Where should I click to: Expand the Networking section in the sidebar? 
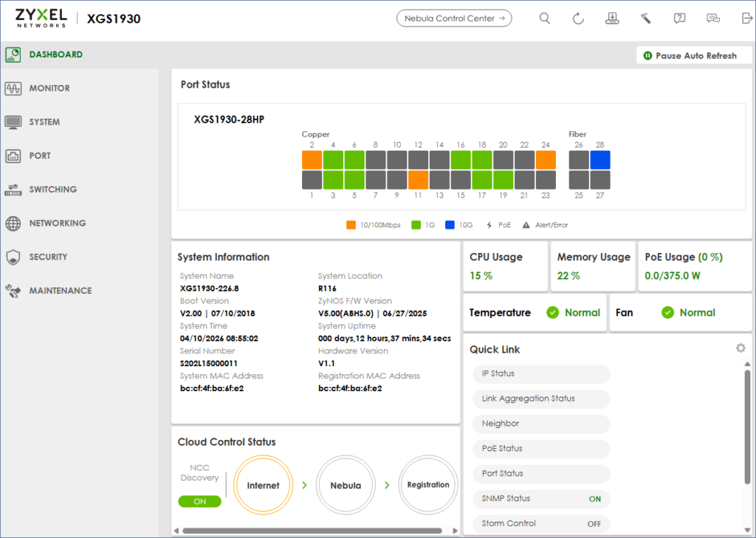57,223
